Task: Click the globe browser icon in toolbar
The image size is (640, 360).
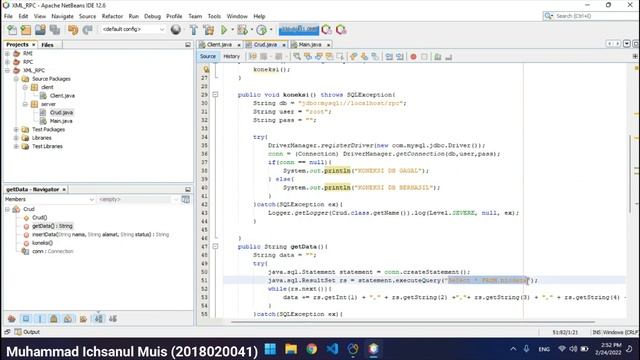Action: click(176, 30)
